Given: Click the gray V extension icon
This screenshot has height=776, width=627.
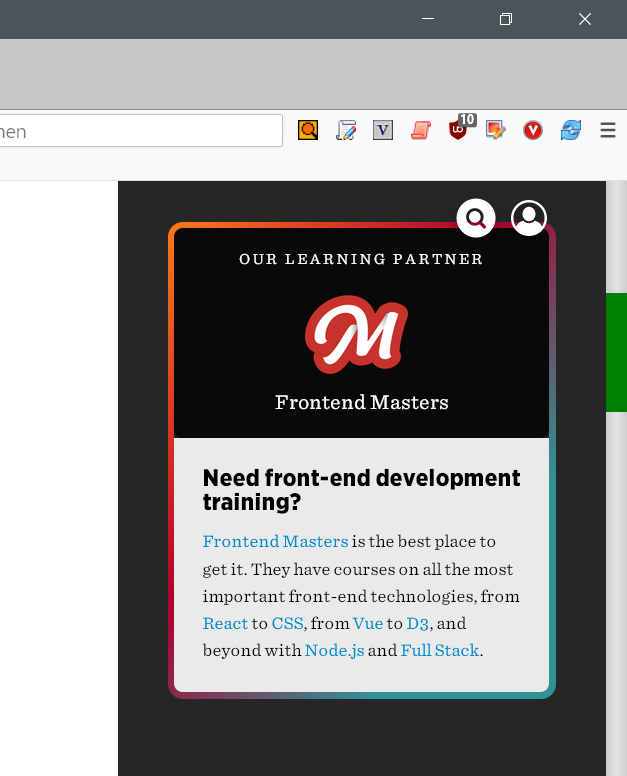Looking at the screenshot, I should pyautogui.click(x=383, y=130).
